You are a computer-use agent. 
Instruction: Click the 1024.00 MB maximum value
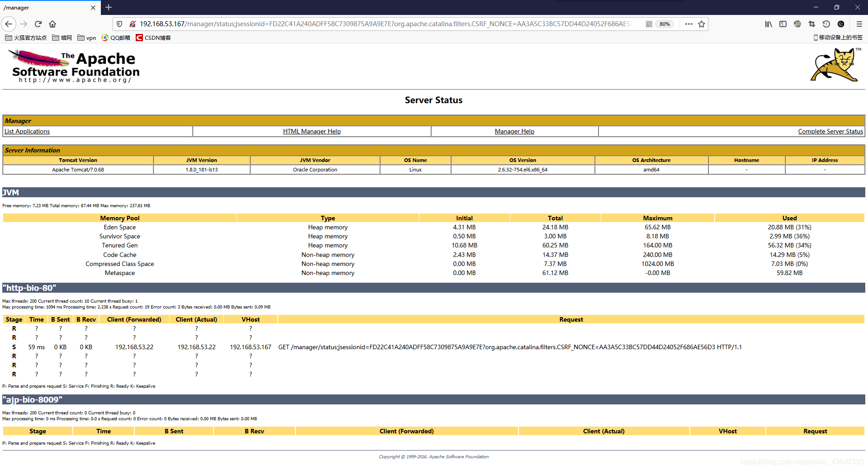657,264
